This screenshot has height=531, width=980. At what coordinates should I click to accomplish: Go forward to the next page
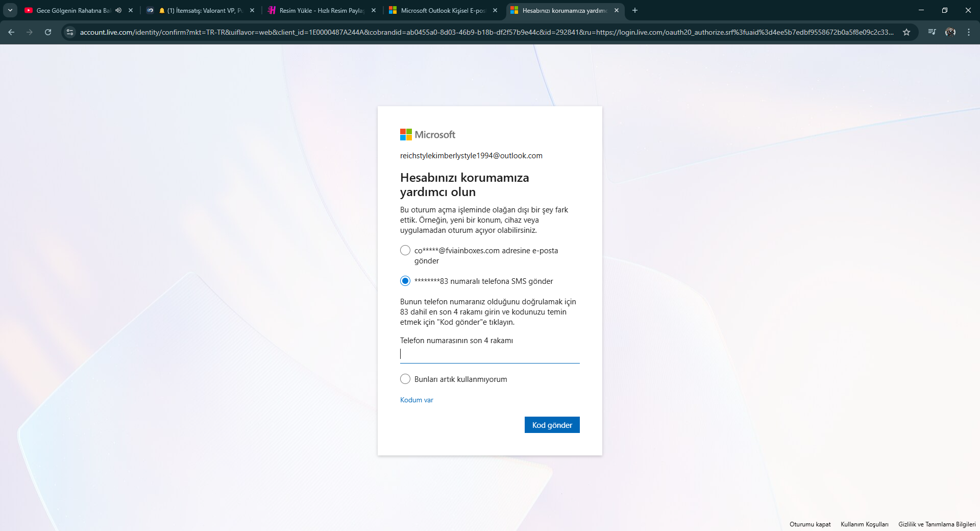(30, 32)
